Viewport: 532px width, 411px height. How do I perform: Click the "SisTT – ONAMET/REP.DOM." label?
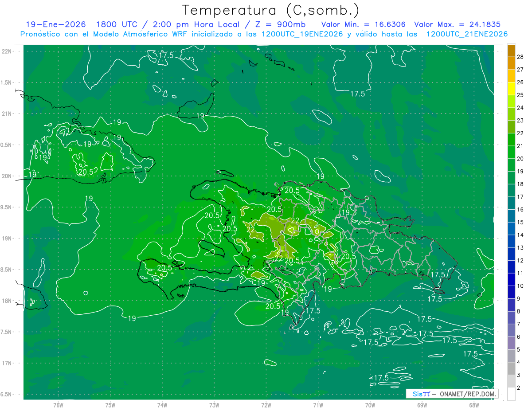[453, 394]
